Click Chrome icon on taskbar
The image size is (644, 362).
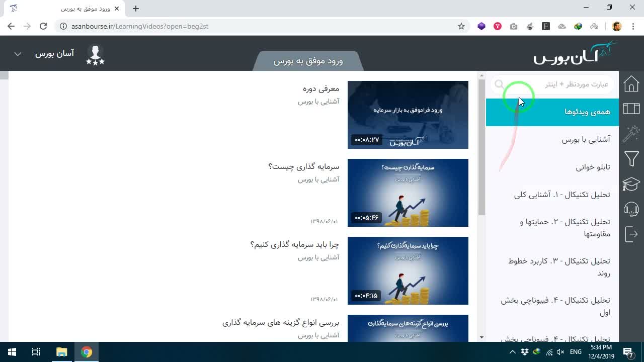[x=87, y=352]
